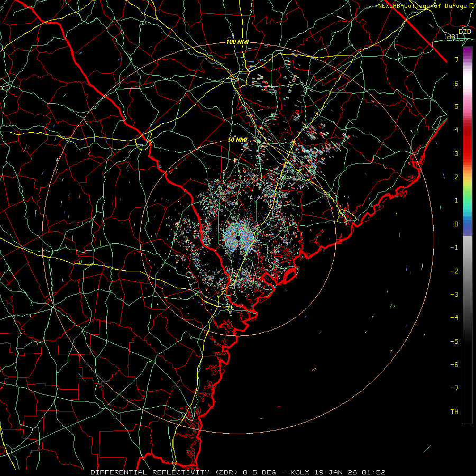Click the 6 dB value on the color scale

(456, 83)
